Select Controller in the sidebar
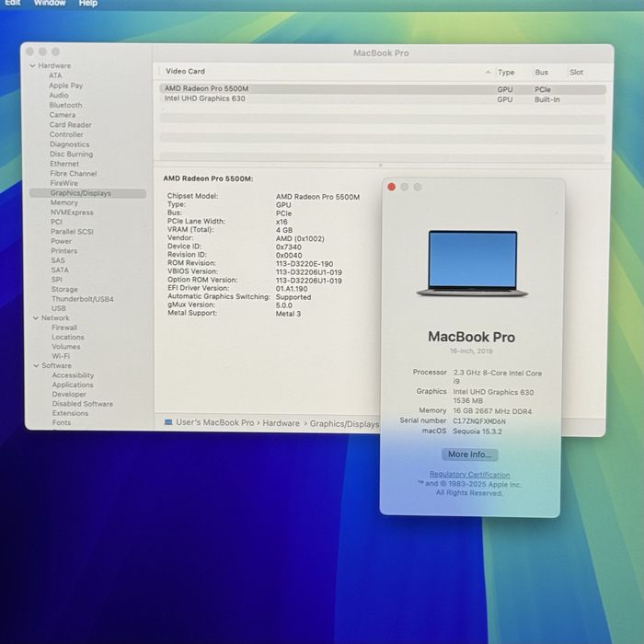The image size is (644, 644). coord(66,134)
